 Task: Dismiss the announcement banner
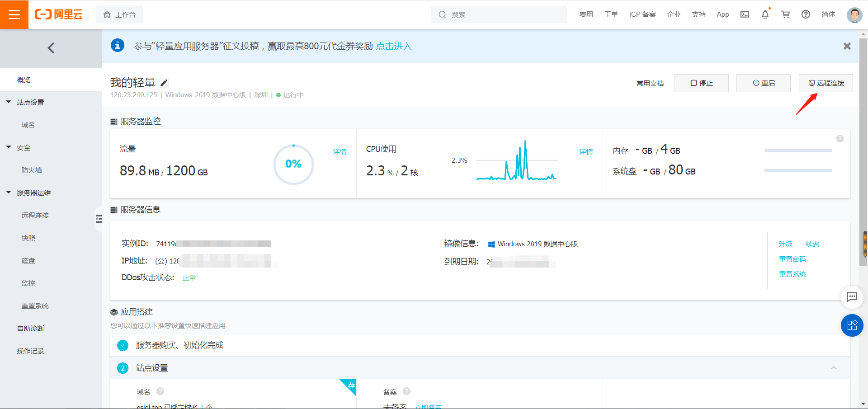point(847,46)
